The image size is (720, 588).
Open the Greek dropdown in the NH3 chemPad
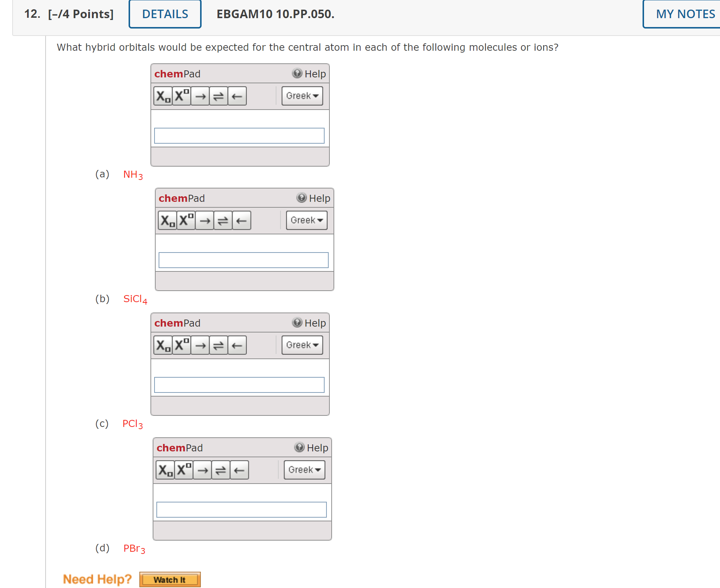(302, 96)
